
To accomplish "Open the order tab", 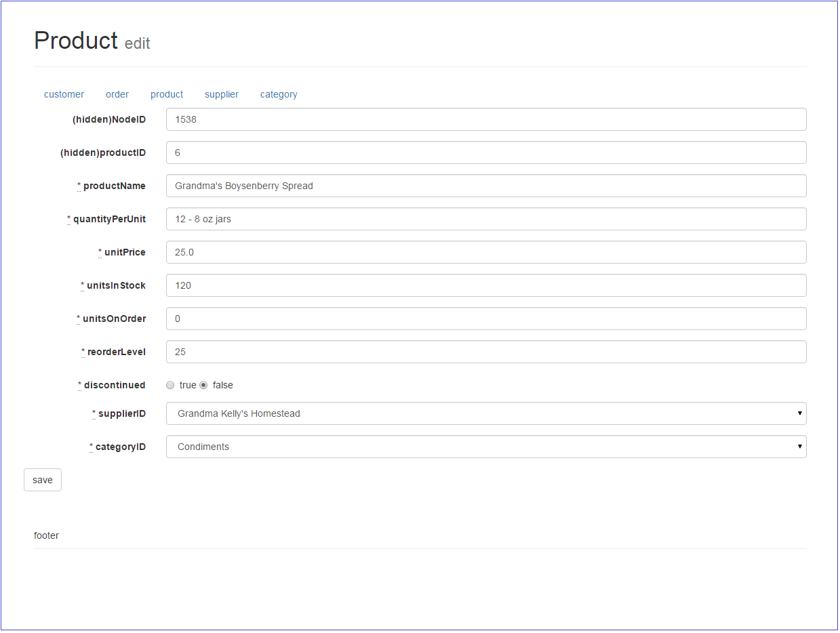I will tap(117, 94).
